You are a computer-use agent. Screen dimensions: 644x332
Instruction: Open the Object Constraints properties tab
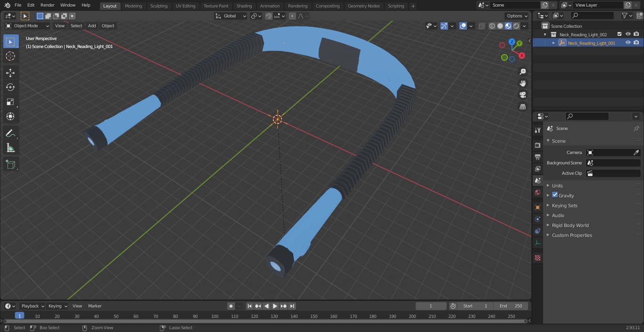(537, 231)
